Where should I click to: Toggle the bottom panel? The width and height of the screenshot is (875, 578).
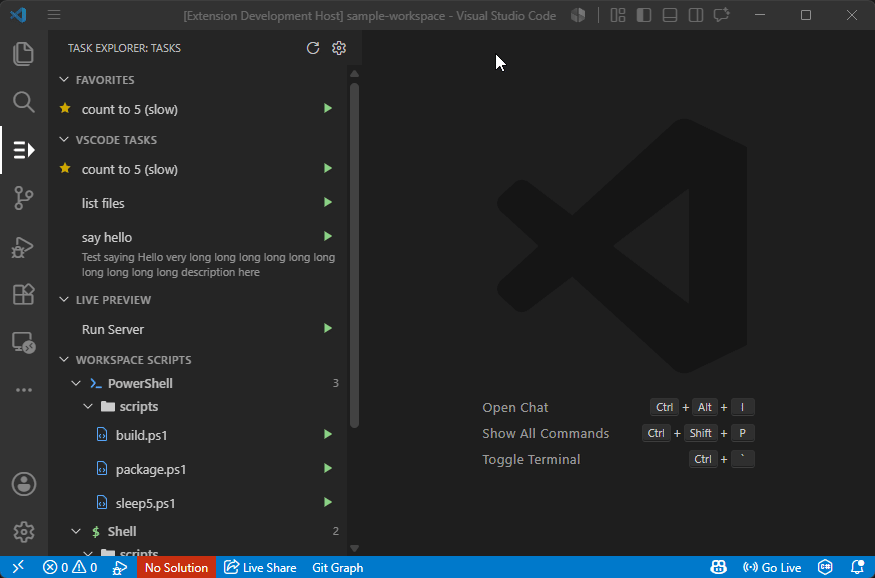[670, 15]
